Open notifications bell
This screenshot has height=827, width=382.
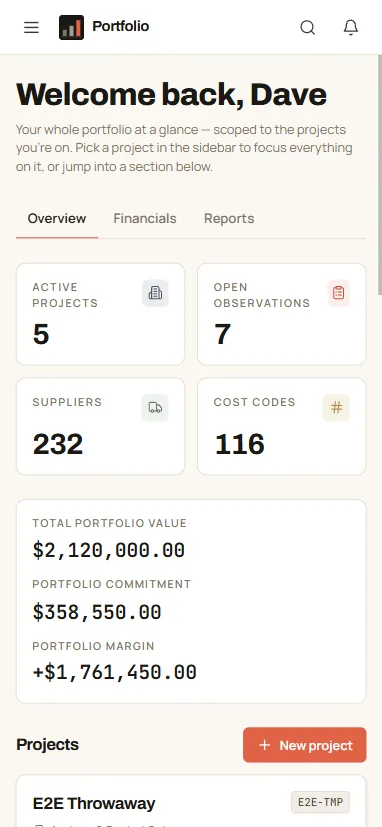coord(351,27)
